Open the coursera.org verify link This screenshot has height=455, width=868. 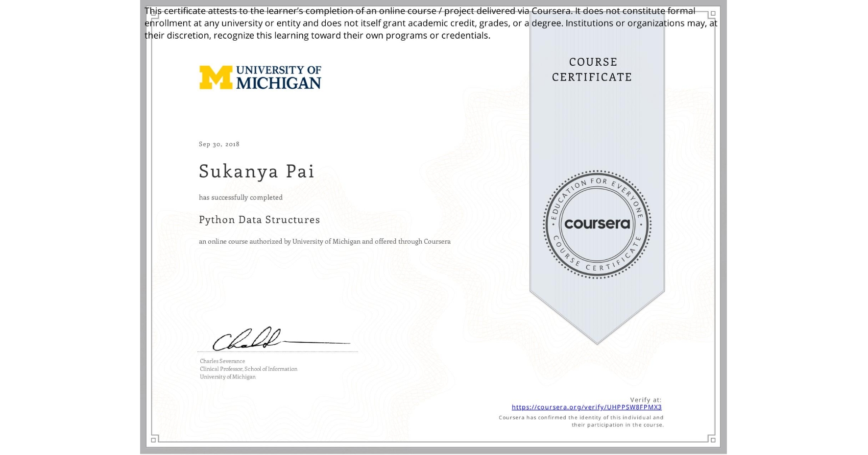586,407
